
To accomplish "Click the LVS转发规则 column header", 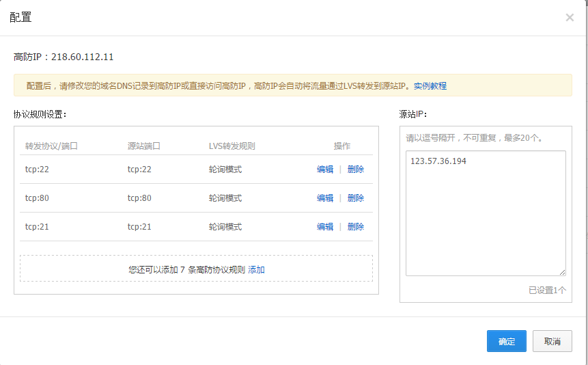I will click(x=232, y=146).
